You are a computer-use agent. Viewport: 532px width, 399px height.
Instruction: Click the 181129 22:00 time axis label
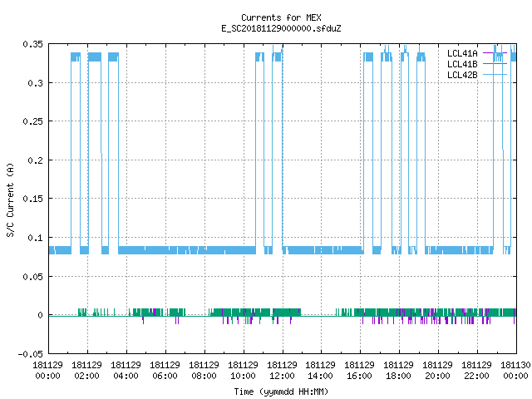click(x=476, y=371)
